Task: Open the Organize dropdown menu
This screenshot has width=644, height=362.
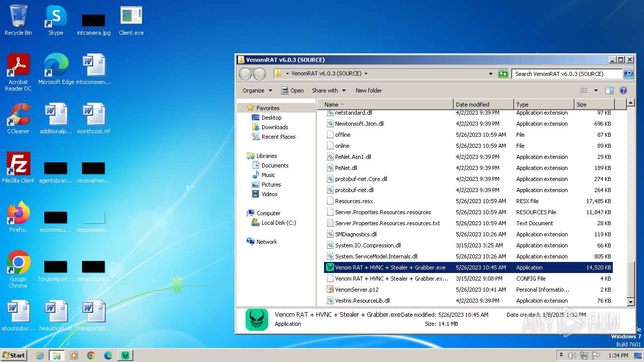Action: (257, 90)
